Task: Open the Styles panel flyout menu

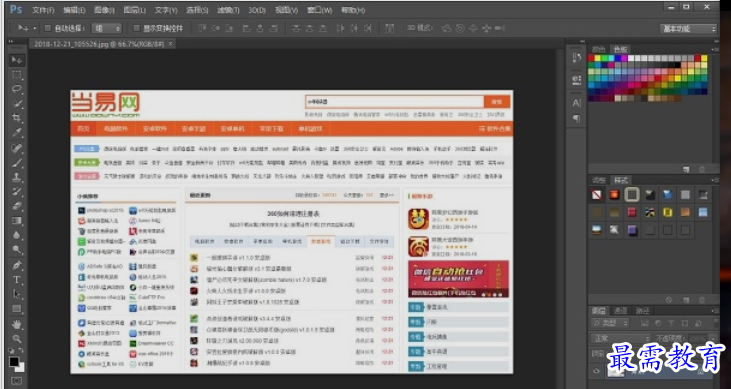Action: click(x=716, y=180)
